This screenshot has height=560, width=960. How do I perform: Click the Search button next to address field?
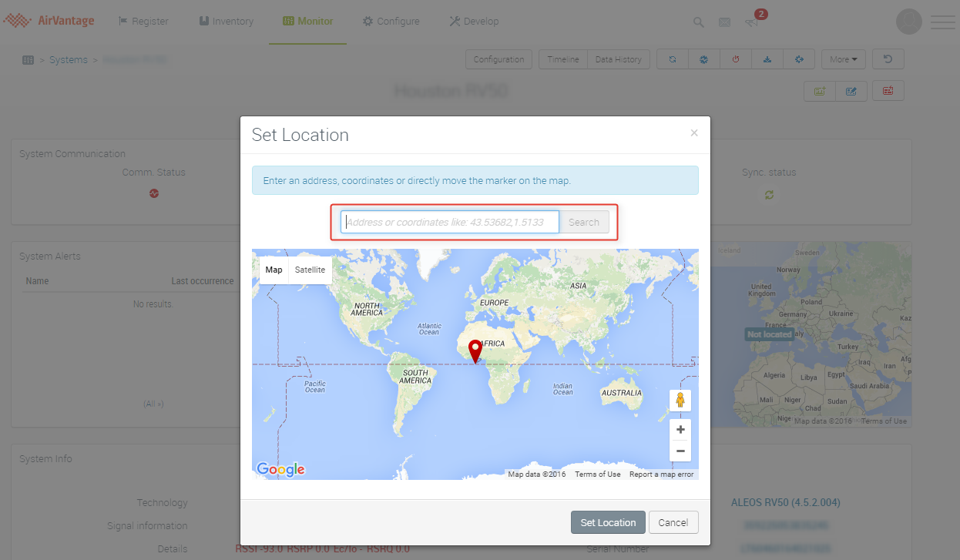pos(583,223)
